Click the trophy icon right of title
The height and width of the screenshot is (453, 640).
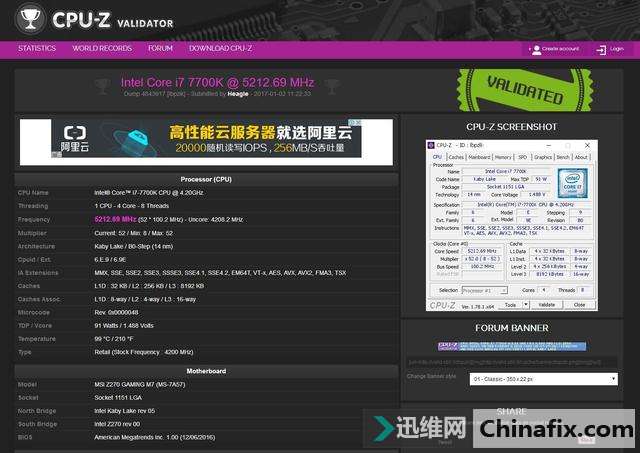[x=332, y=86]
